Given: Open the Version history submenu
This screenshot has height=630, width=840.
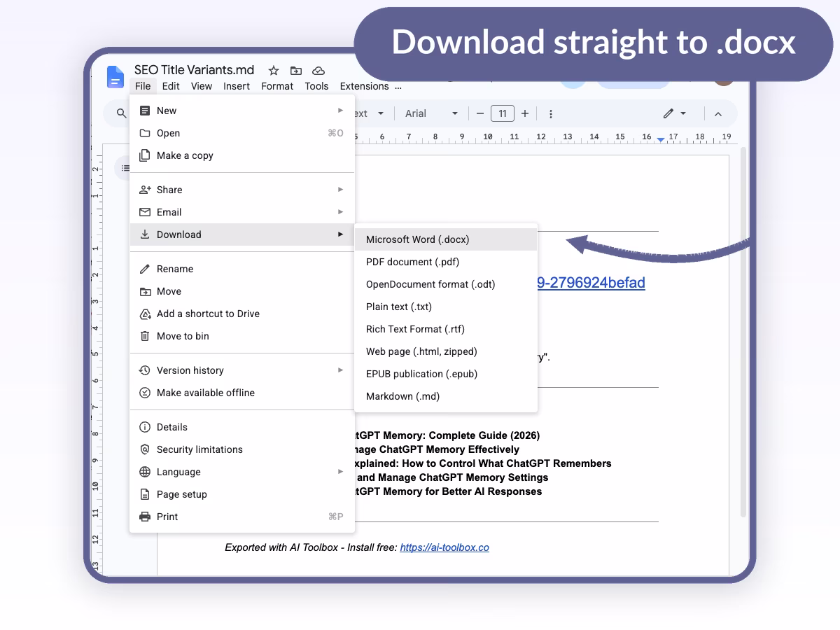Looking at the screenshot, I should 242,370.
